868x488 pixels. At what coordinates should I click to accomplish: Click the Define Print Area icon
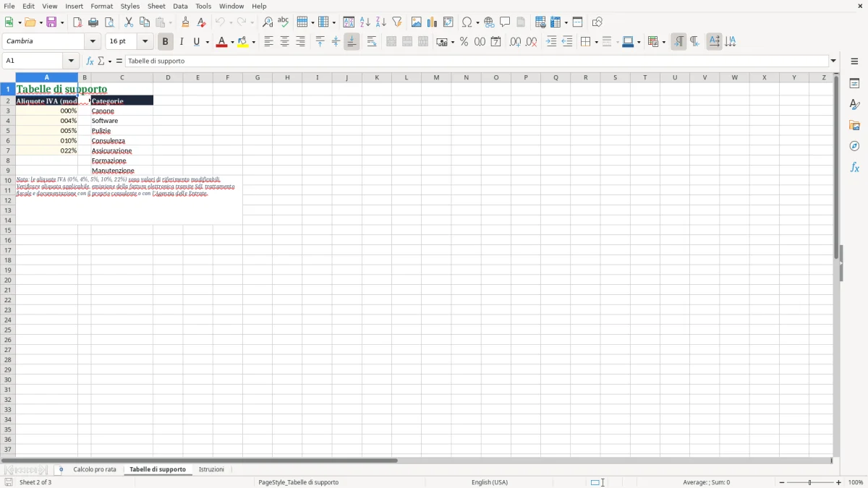[x=540, y=22]
